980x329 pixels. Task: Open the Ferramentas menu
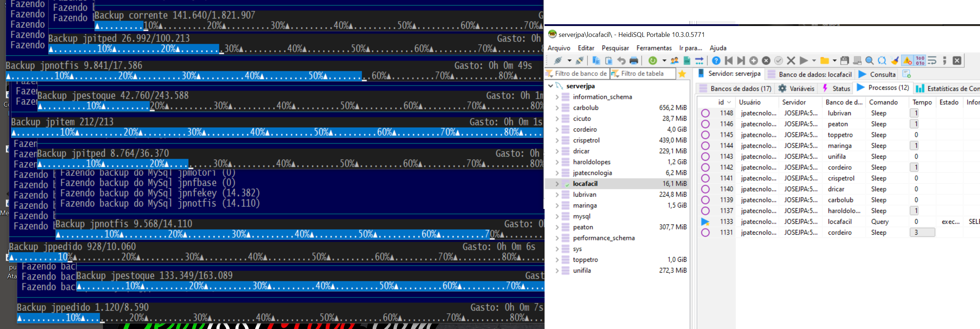coord(654,48)
